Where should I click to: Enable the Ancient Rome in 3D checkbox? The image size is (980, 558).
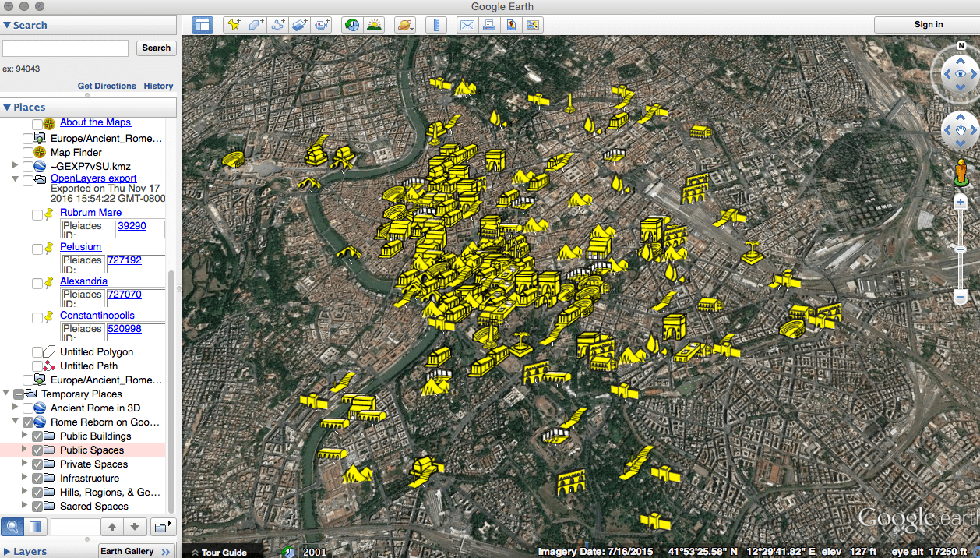[x=28, y=408]
